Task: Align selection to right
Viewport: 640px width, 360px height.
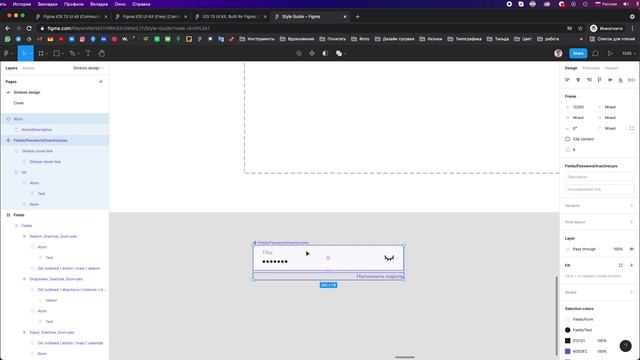Action: point(589,80)
